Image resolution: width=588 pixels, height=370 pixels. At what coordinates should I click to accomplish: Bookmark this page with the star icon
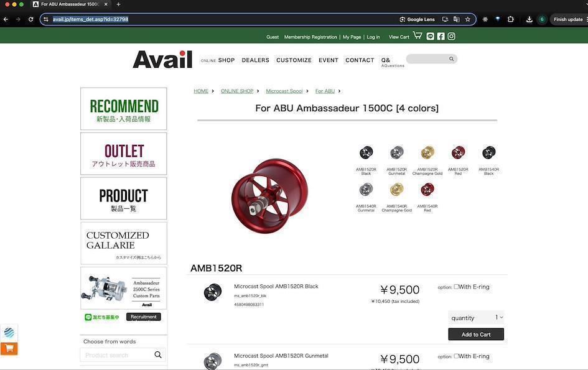coord(468,19)
